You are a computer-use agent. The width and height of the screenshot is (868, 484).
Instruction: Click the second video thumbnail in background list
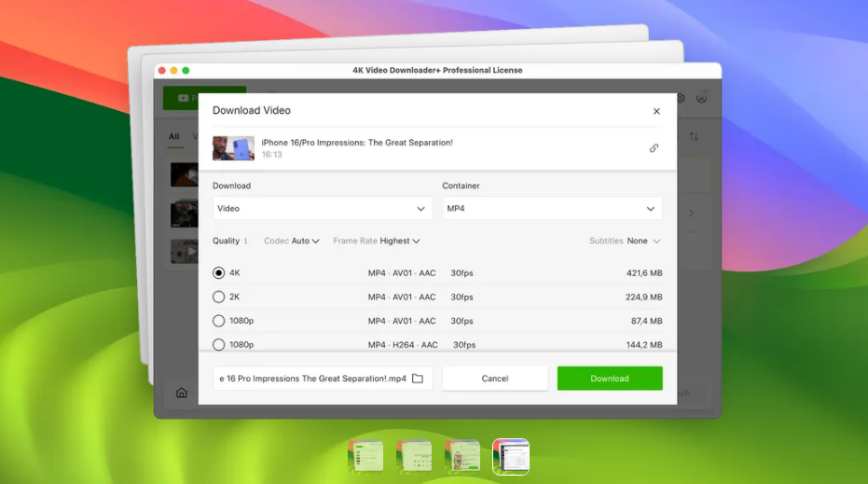click(x=185, y=214)
